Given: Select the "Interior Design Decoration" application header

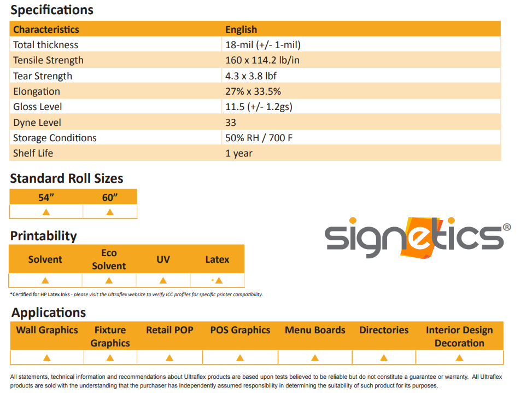Looking at the screenshot, I should 460,337.
